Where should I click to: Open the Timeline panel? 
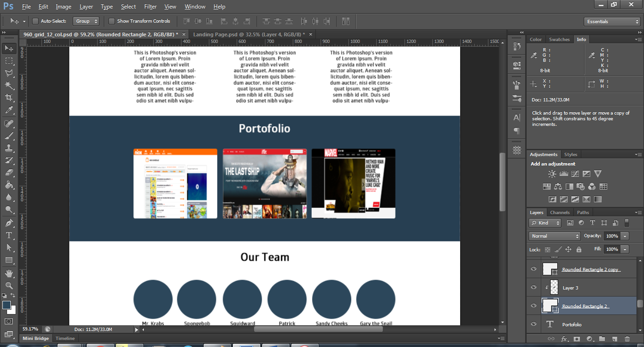[65, 338]
